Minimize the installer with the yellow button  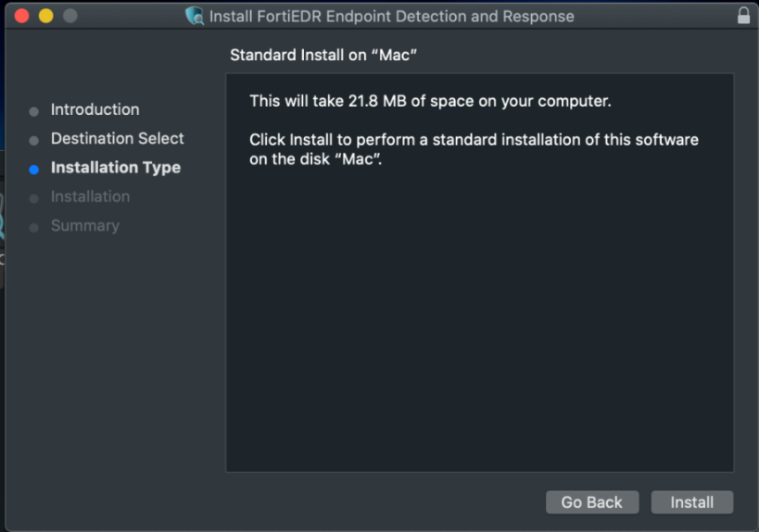(45, 16)
